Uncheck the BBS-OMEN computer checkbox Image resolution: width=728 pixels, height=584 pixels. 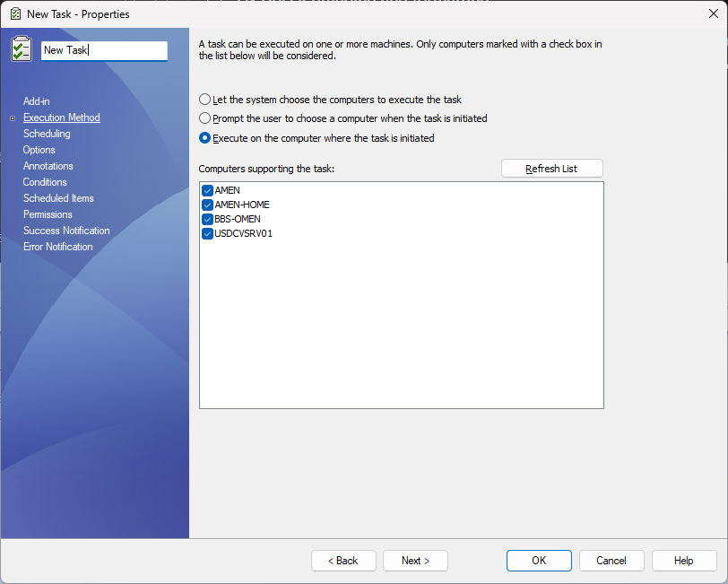pyautogui.click(x=207, y=219)
